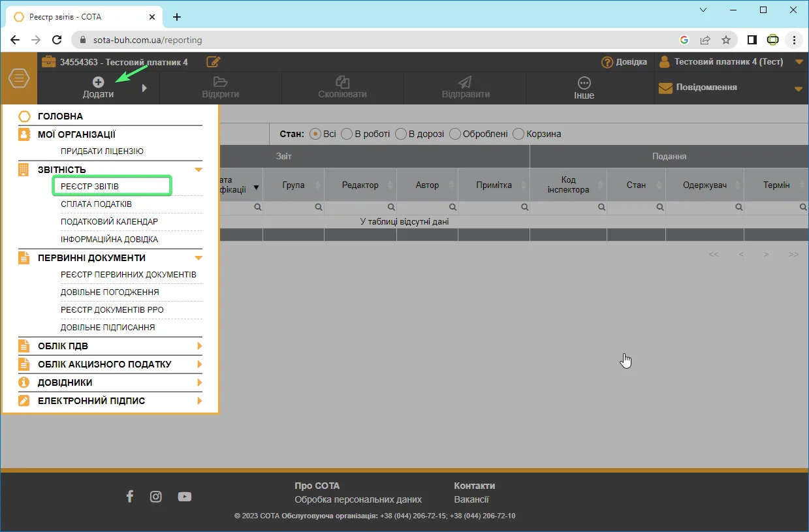Viewport: 809px width, 532px height.
Task: Click the Група column search field
Action: 294,207
